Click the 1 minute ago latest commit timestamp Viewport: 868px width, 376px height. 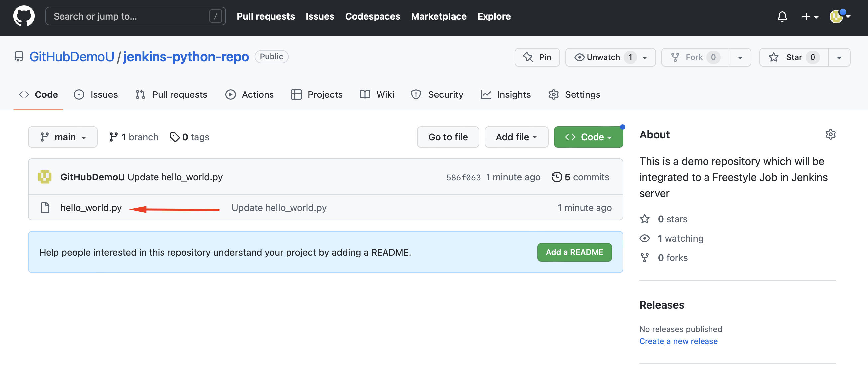(x=513, y=177)
